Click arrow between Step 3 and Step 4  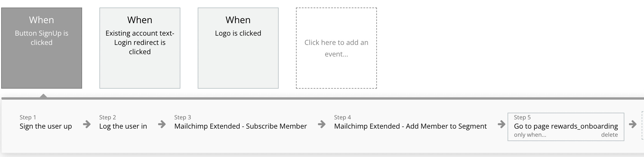[321, 124]
